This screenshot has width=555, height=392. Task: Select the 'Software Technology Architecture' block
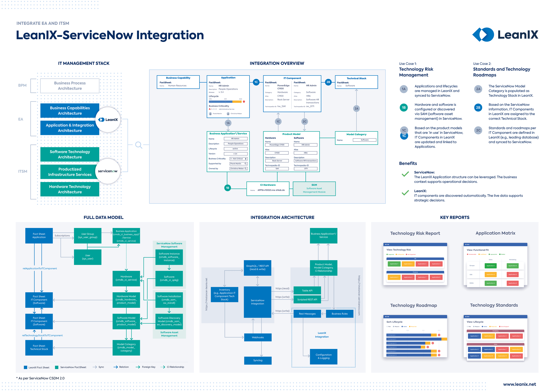coord(70,154)
